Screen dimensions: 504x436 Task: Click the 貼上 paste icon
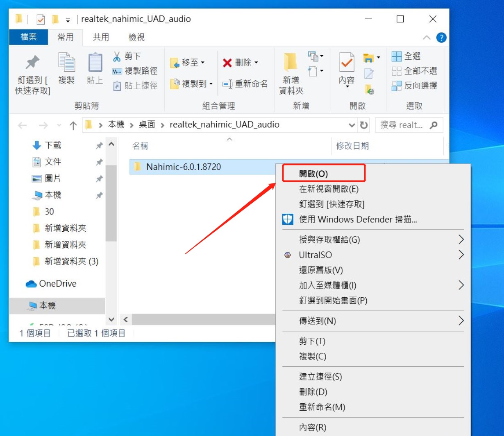(x=95, y=63)
